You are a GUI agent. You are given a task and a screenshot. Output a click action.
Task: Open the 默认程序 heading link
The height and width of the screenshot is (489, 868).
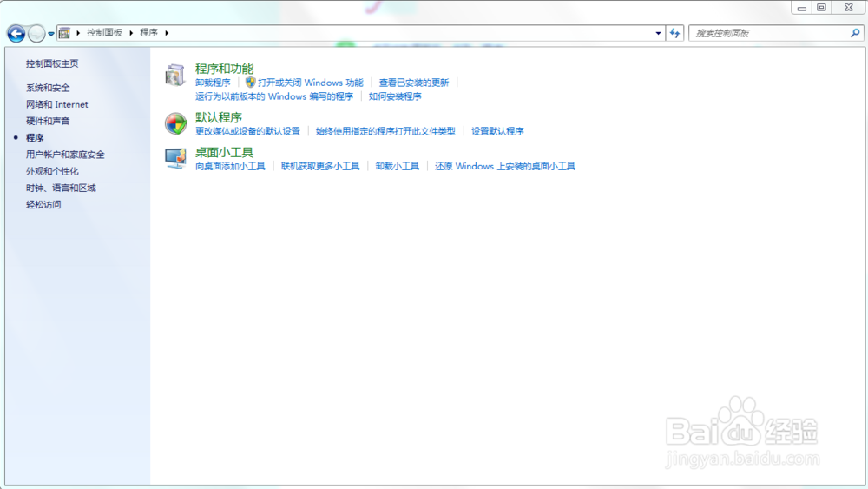[x=219, y=117]
